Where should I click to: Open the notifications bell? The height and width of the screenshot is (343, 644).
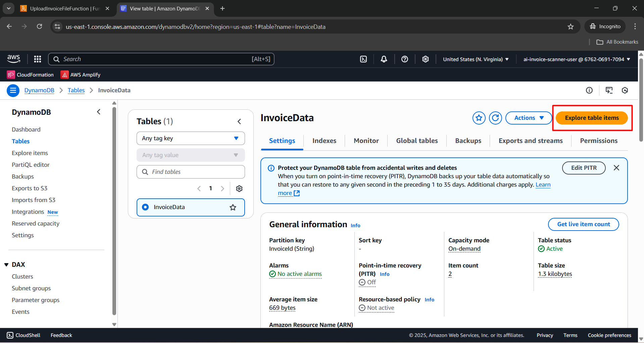tap(384, 59)
